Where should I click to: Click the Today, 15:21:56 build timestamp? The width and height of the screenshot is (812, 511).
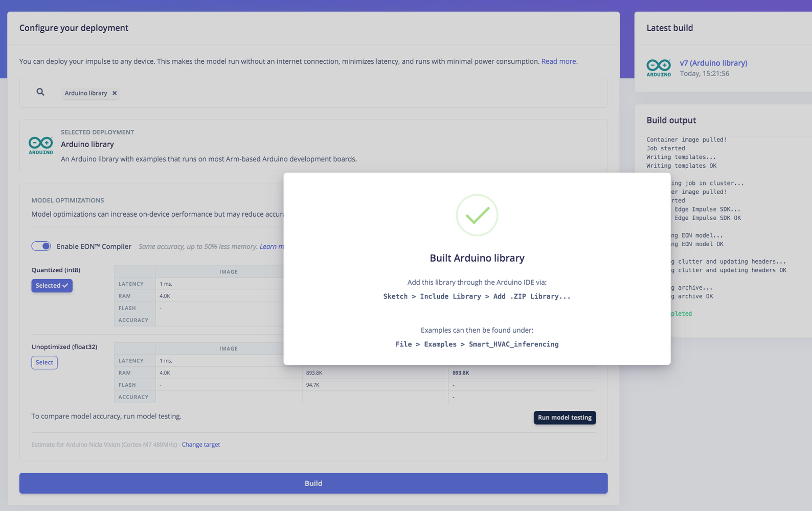pyautogui.click(x=704, y=74)
